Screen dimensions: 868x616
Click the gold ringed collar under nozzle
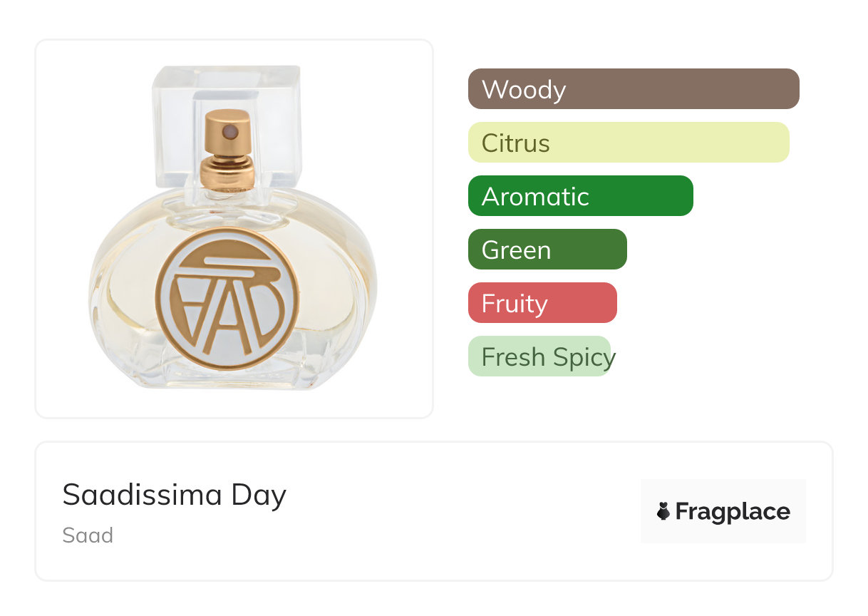tap(227, 172)
